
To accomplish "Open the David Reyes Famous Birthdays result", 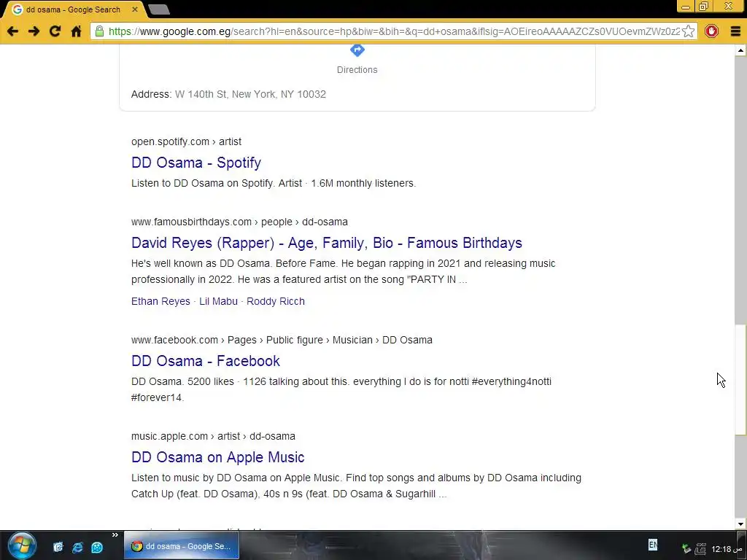I will coord(326,243).
